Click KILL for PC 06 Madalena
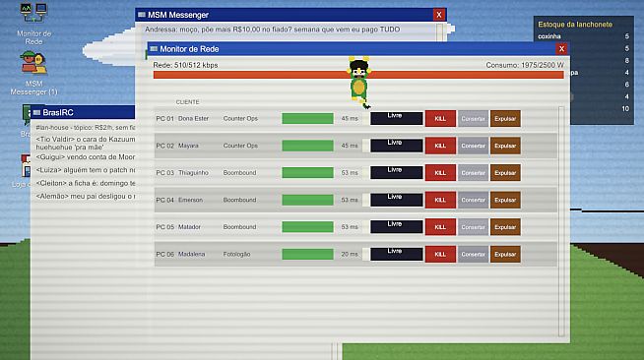This screenshot has height=360, width=644. 440,254
